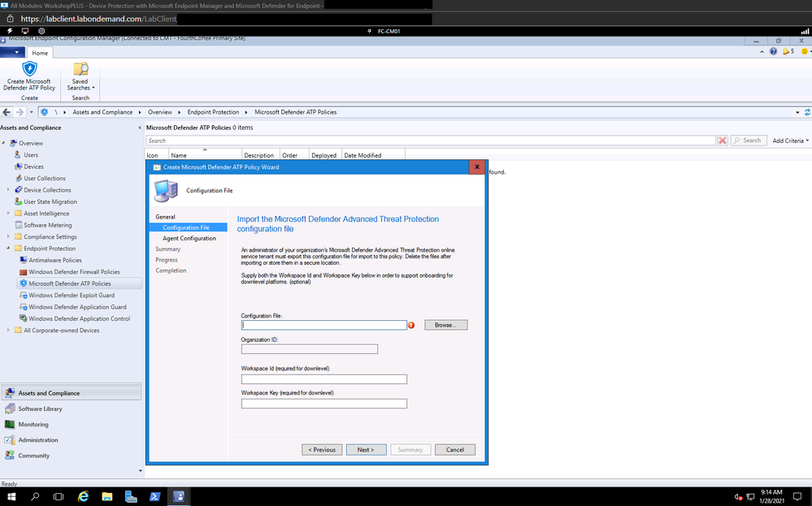Expand Device Collections node arrow
The image size is (812, 506).
[8, 190]
